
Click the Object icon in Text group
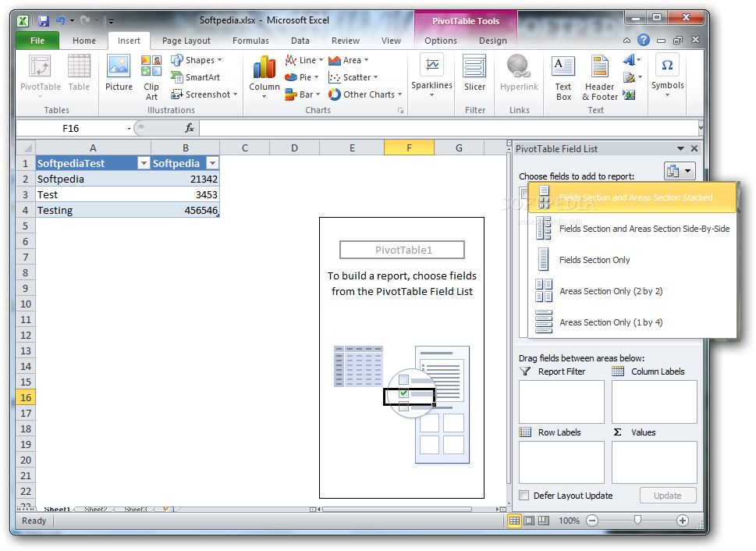pos(629,94)
